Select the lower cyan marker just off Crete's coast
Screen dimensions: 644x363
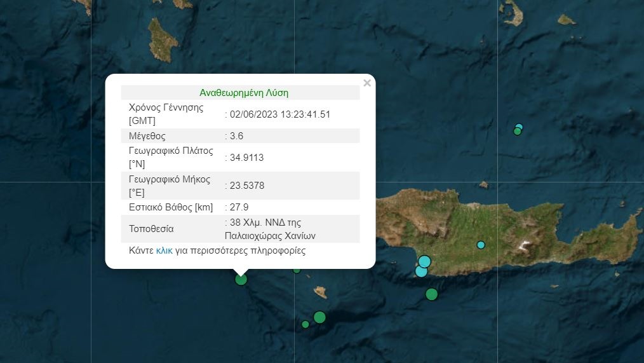(421, 271)
